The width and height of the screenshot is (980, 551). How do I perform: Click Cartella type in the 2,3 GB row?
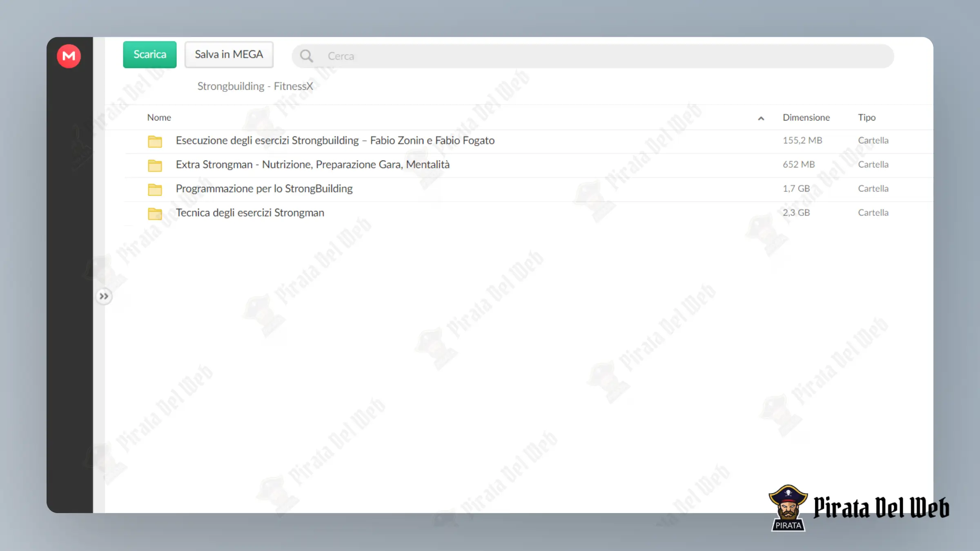[x=873, y=213]
